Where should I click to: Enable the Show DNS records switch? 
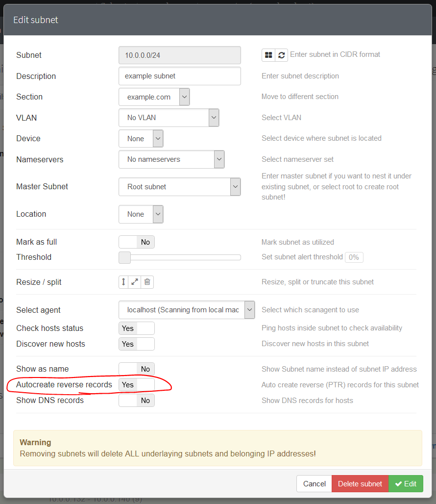pos(137,401)
